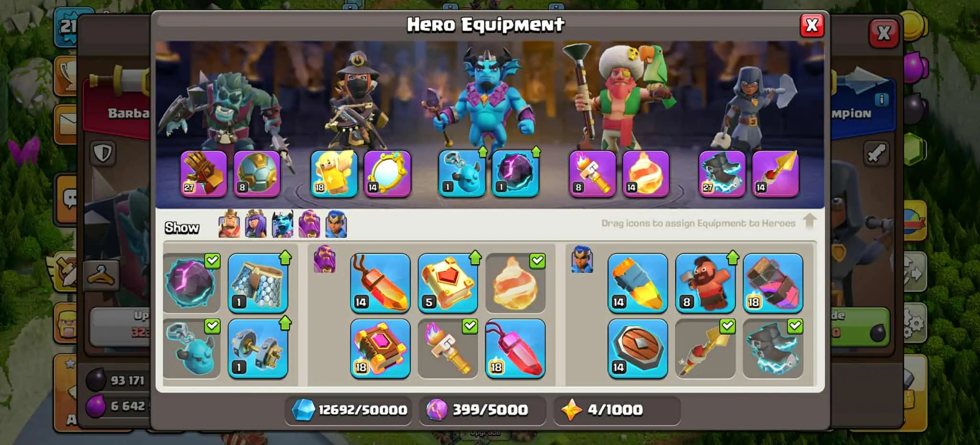
Task: Select the level 1 Metal Pants equipment
Action: coord(258,283)
